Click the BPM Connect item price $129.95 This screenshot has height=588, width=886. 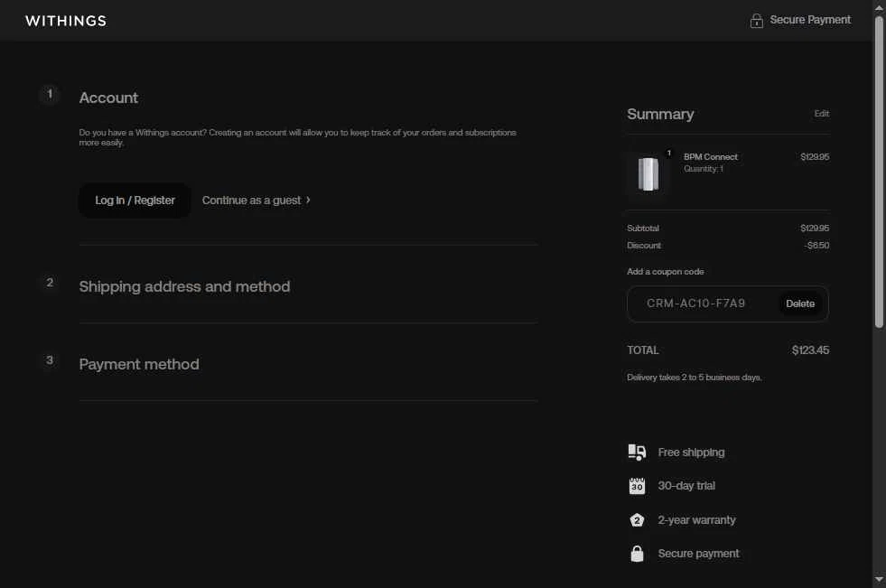[x=815, y=157]
